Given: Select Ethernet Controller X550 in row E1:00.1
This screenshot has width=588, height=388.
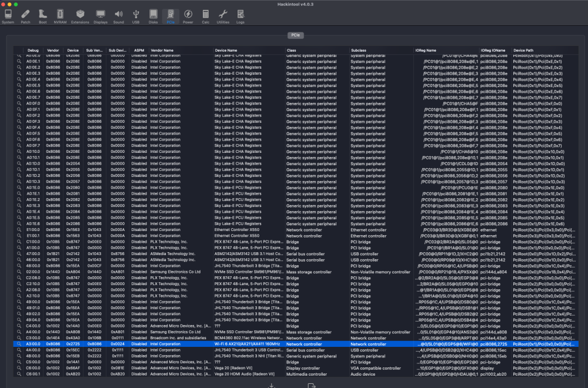Looking at the screenshot, I should tap(236, 236).
